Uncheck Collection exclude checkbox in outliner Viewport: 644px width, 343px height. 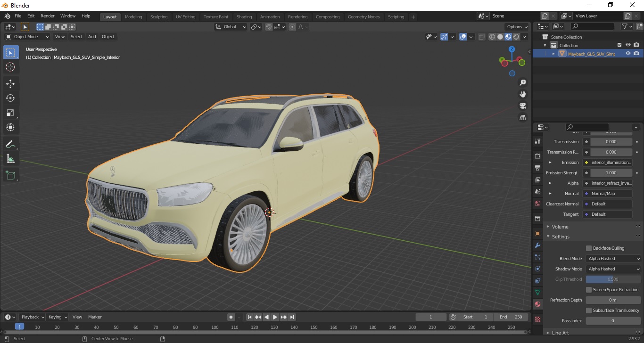619,45
